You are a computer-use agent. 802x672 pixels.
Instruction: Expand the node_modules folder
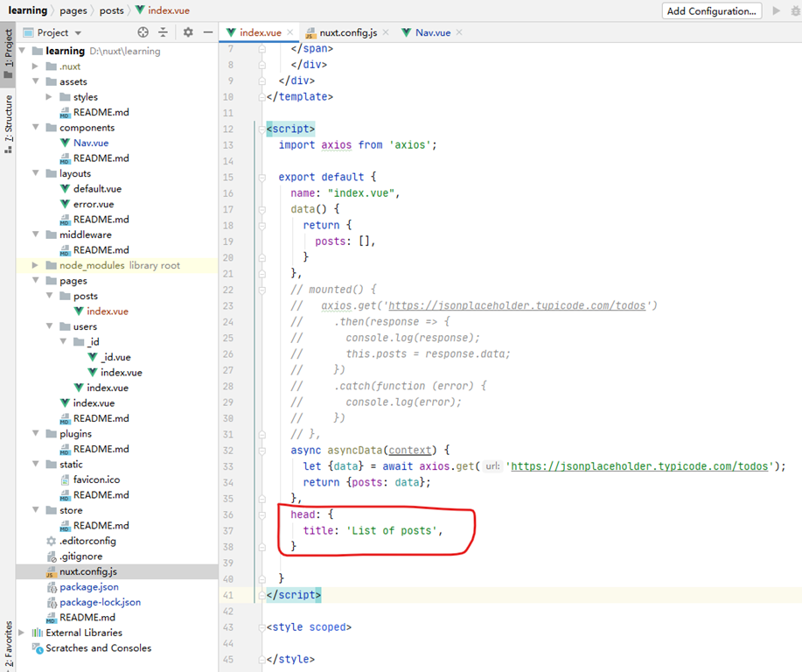pyautogui.click(x=35, y=265)
